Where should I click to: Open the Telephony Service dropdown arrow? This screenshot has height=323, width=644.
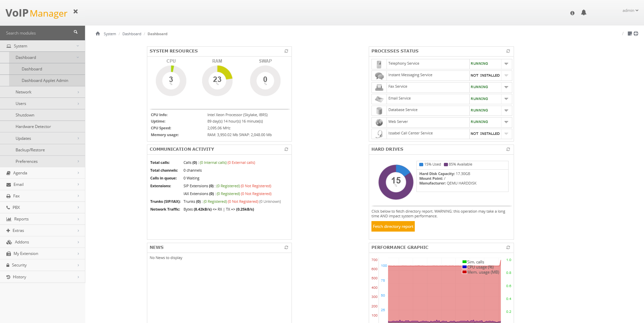click(506, 64)
